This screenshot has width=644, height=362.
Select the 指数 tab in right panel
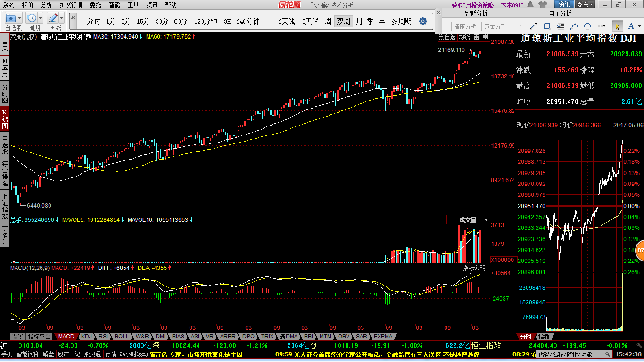[544, 337]
